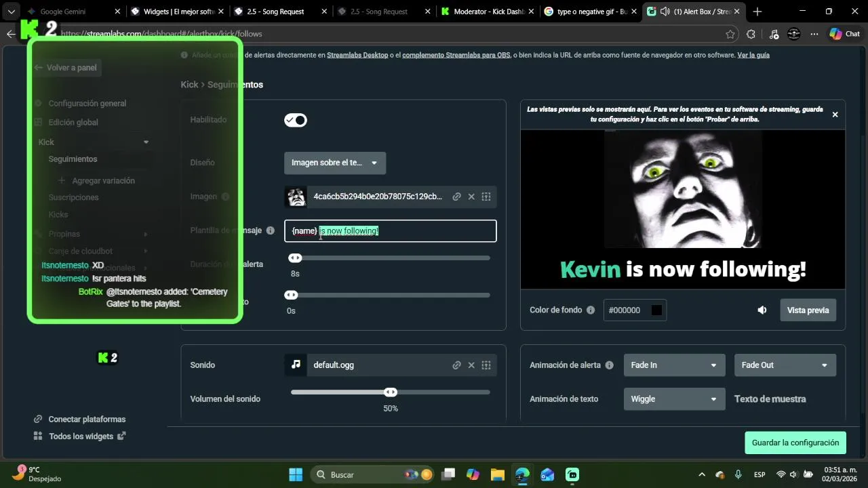Screen dimensions: 868x488
Task: Click the #000000 color hex field
Action: pyautogui.click(x=635, y=310)
